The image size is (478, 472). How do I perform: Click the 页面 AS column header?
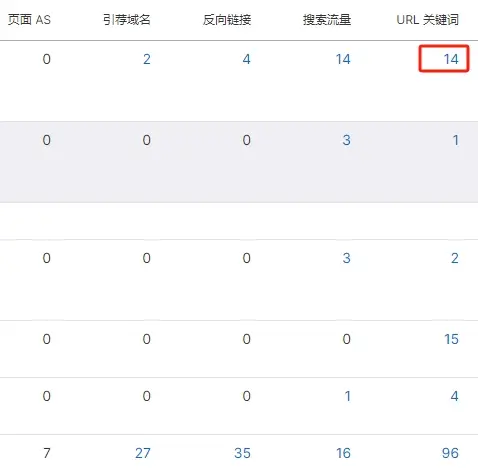29,20
